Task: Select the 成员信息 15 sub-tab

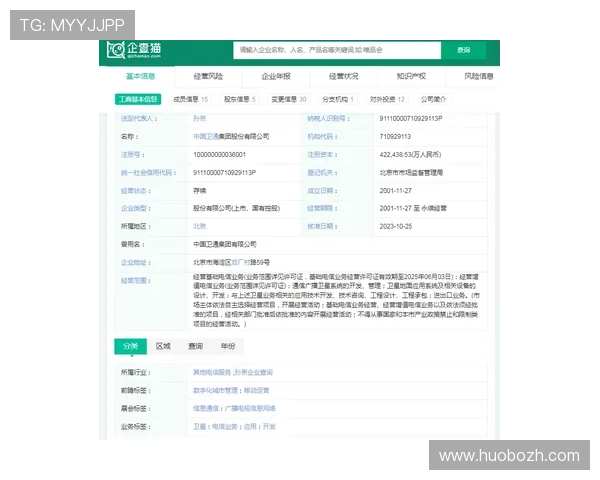Action: [191, 100]
